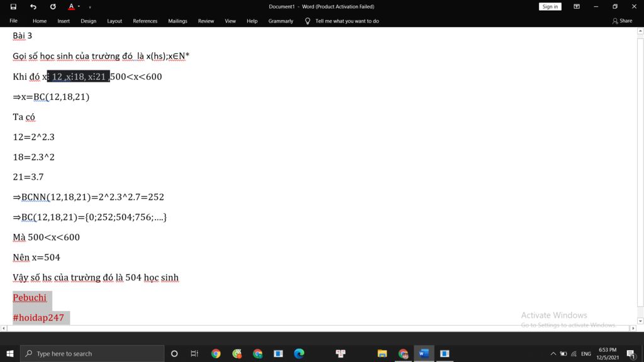Click the horizontal scrollbar right arrow

click(x=633, y=328)
